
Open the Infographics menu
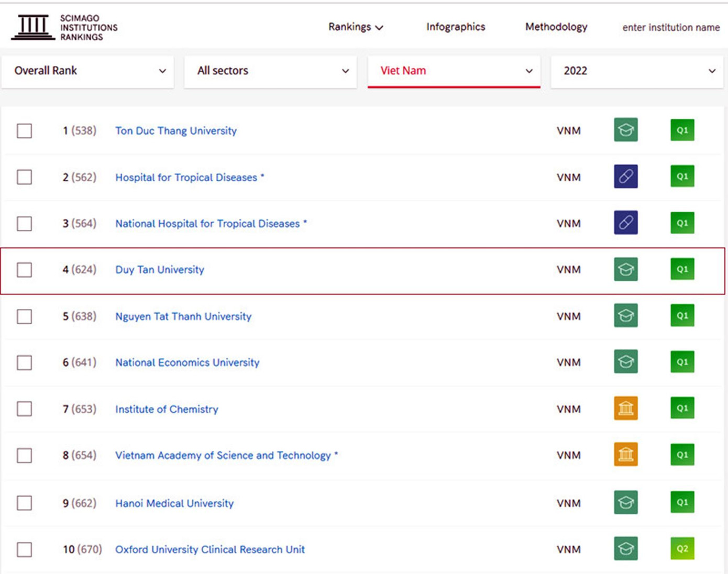pos(455,27)
